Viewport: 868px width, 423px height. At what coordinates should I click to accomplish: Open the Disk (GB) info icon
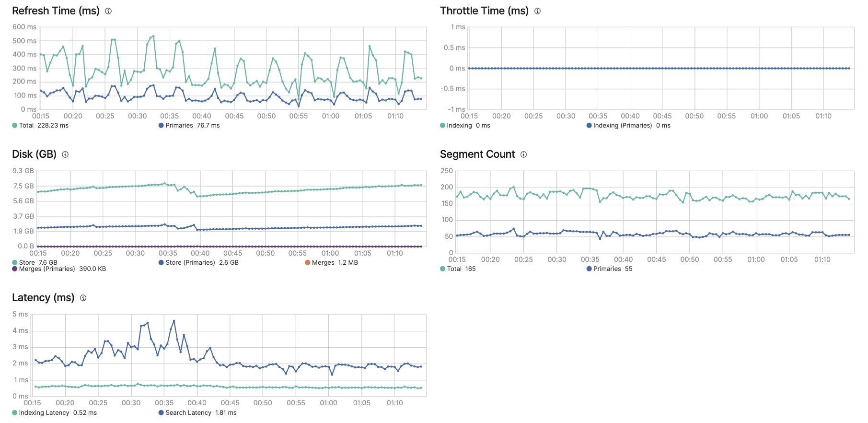65,154
